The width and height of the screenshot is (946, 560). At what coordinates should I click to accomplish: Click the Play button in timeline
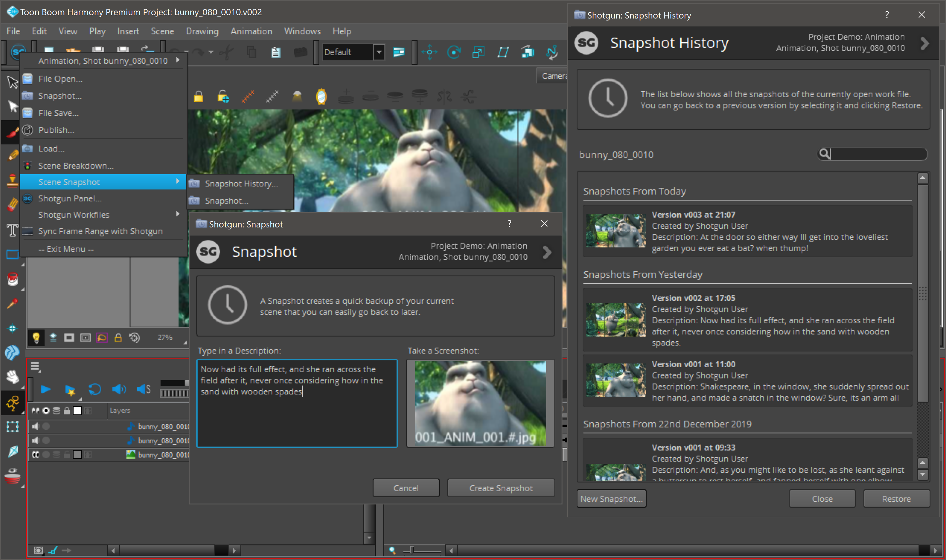click(45, 389)
